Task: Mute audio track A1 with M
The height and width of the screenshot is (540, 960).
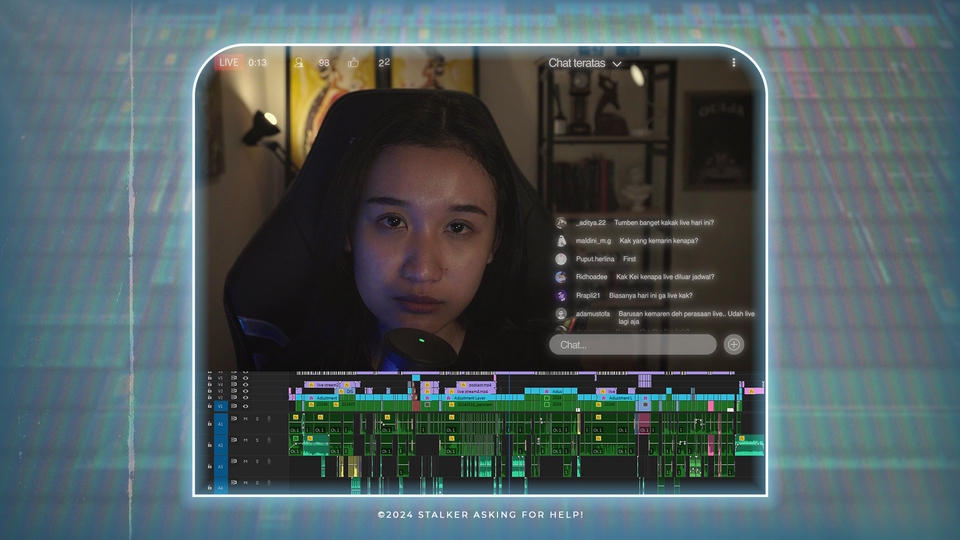Action: click(246, 419)
